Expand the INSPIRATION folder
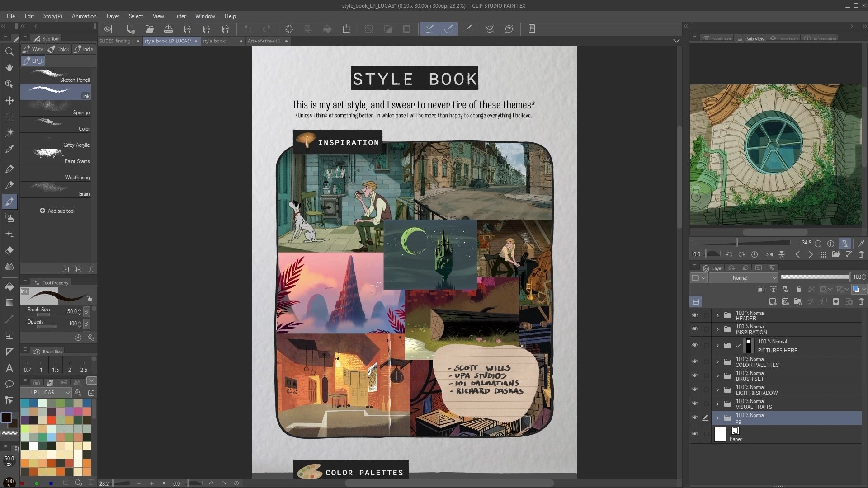The height and width of the screenshot is (488, 868). 717,329
